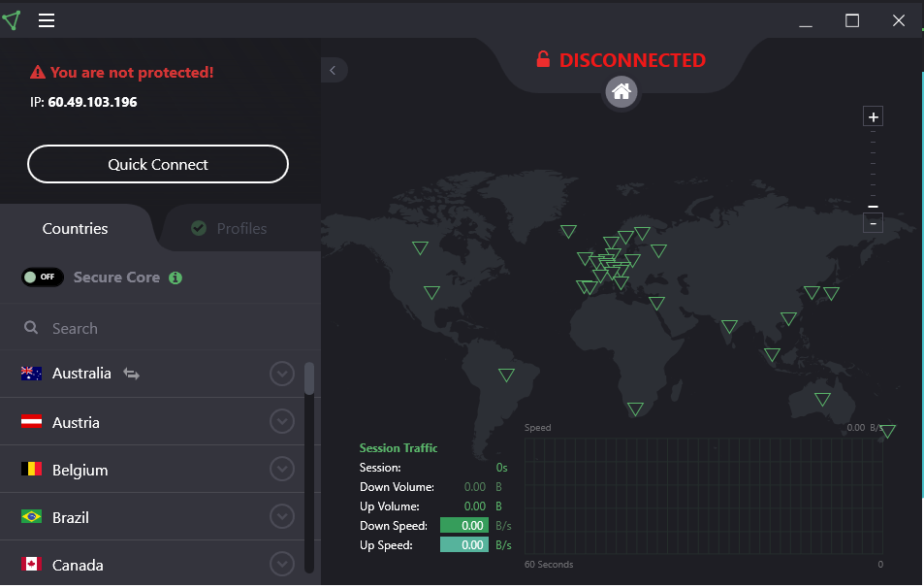Switch to the Countries tab
This screenshot has width=924, height=588.
[75, 229]
